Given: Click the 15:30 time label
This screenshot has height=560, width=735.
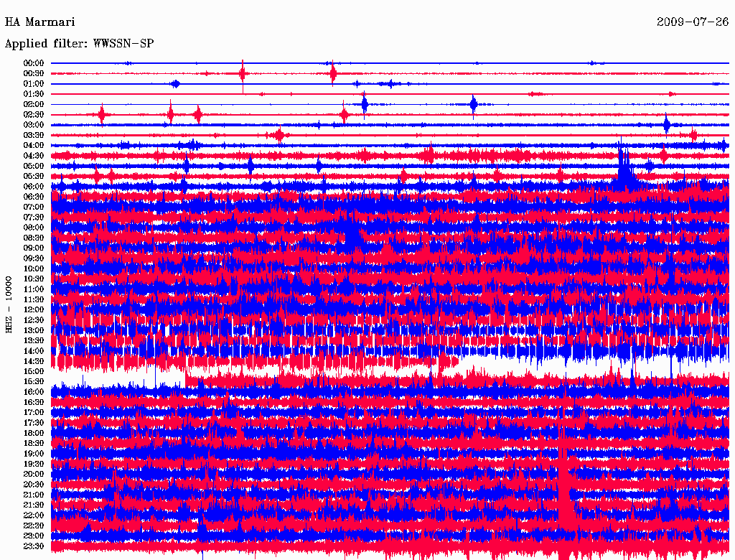Looking at the screenshot, I should [34, 382].
